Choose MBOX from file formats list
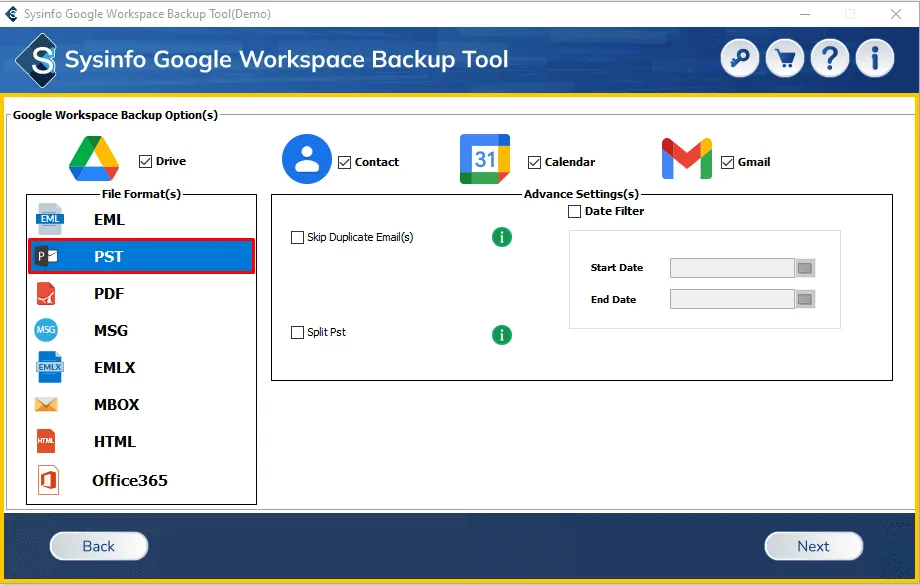The height and width of the screenshot is (585, 920). tap(116, 405)
